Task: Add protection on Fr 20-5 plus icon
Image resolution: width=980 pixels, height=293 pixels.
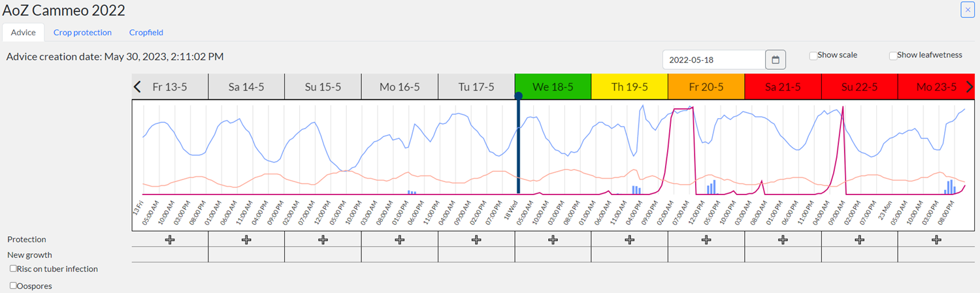Action: [x=706, y=239]
